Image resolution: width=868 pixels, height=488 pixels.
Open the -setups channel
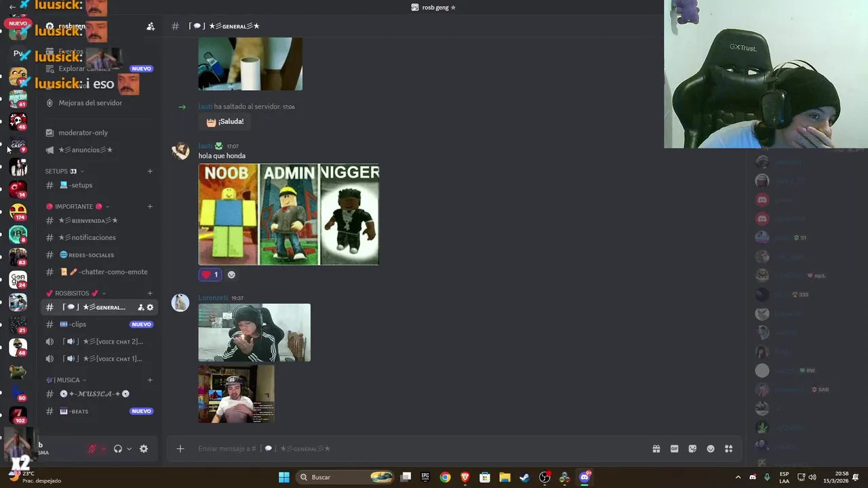click(99, 185)
